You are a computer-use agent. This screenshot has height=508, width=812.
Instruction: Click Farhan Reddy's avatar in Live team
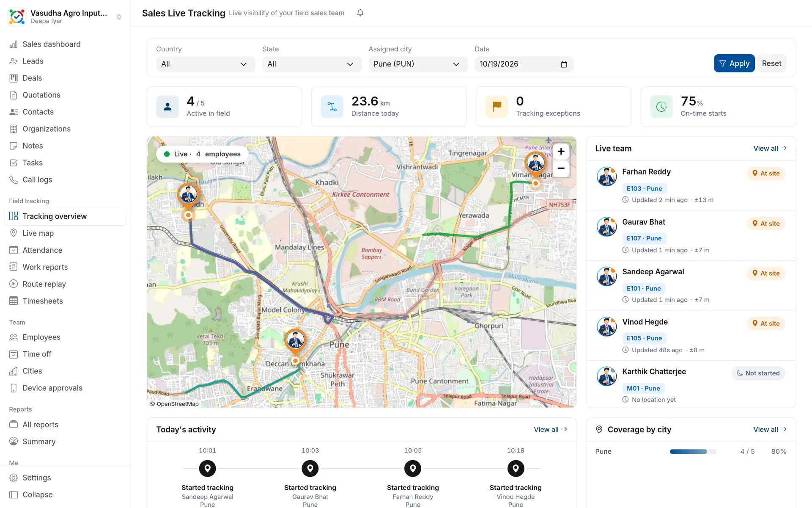606,177
